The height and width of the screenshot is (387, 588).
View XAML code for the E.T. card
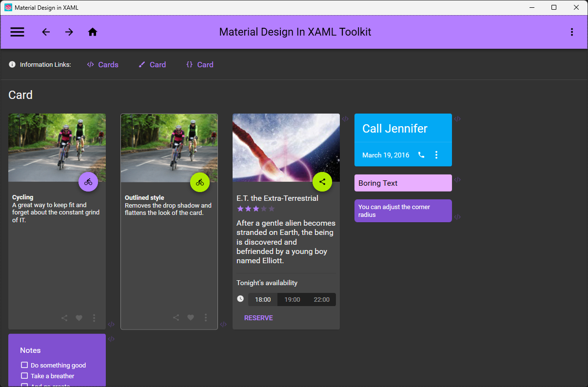[x=345, y=119]
